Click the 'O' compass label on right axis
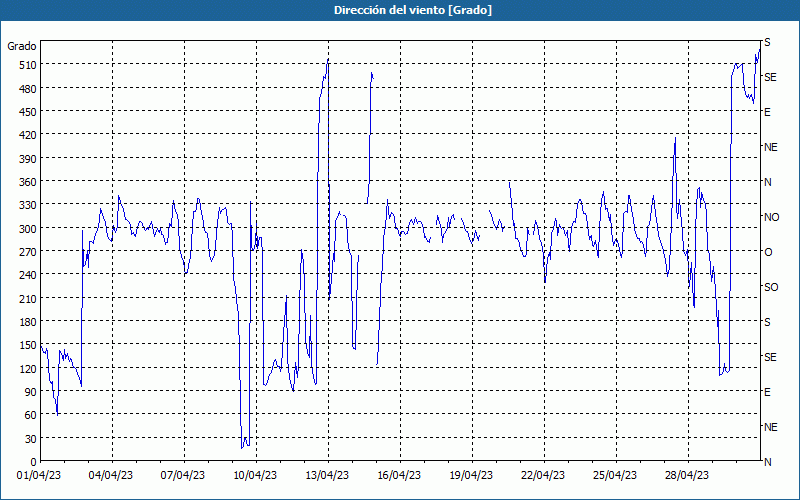Viewport: 800px width, 500px height. pyautogui.click(x=768, y=252)
